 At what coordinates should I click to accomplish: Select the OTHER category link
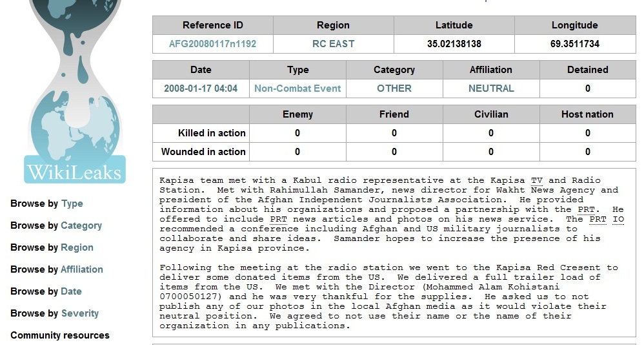pyautogui.click(x=394, y=89)
